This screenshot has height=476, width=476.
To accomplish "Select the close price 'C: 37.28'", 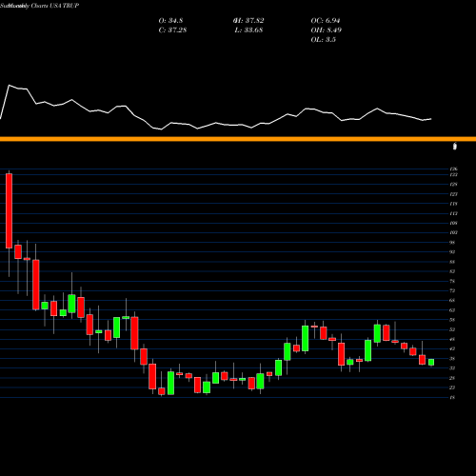I will (x=172, y=30).
